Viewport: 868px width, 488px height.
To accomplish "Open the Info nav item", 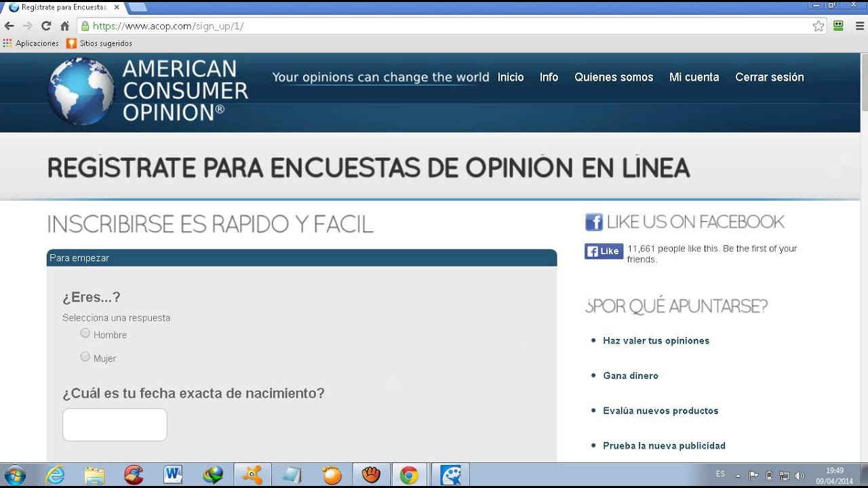I will tap(549, 77).
